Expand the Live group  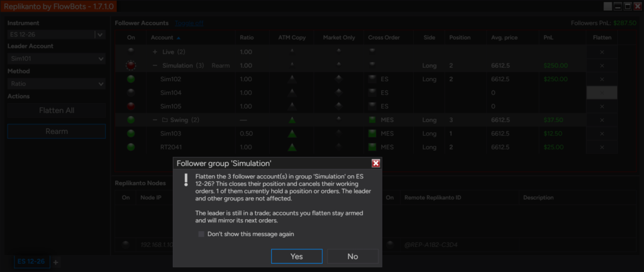pos(155,52)
